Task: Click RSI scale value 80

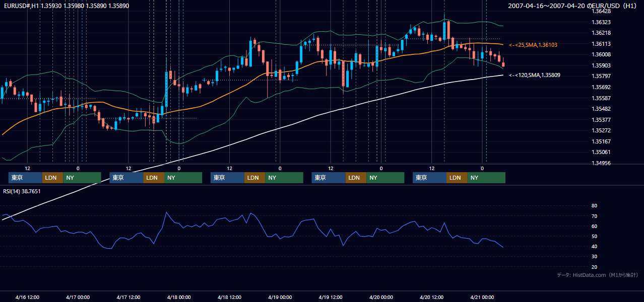Action: pyautogui.click(x=594, y=206)
